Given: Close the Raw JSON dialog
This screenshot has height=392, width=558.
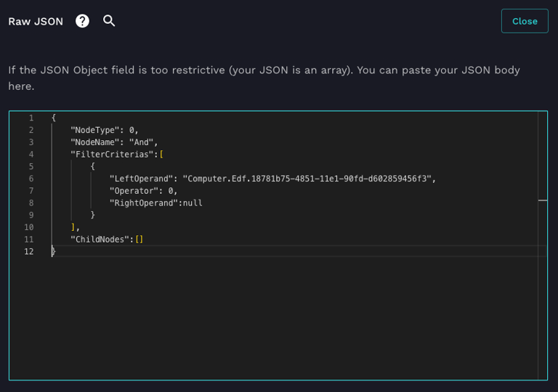Looking at the screenshot, I should point(525,21).
